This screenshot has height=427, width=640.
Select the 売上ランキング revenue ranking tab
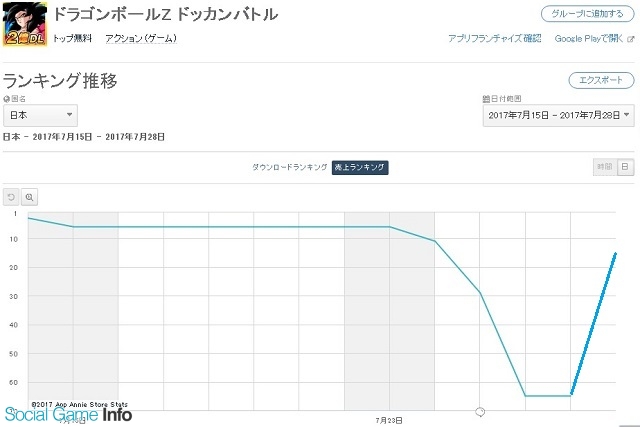[x=360, y=167]
